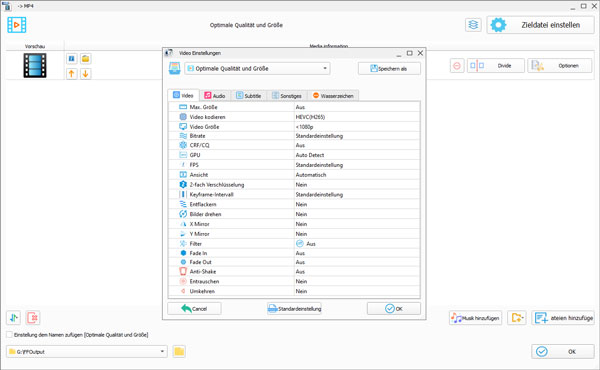Click the layers stack icon button

pos(473,25)
